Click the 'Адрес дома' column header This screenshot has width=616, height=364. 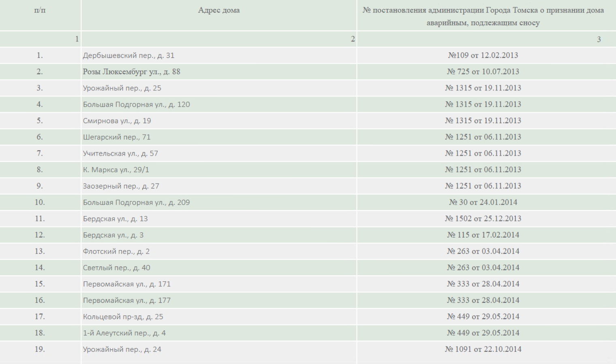click(x=218, y=11)
